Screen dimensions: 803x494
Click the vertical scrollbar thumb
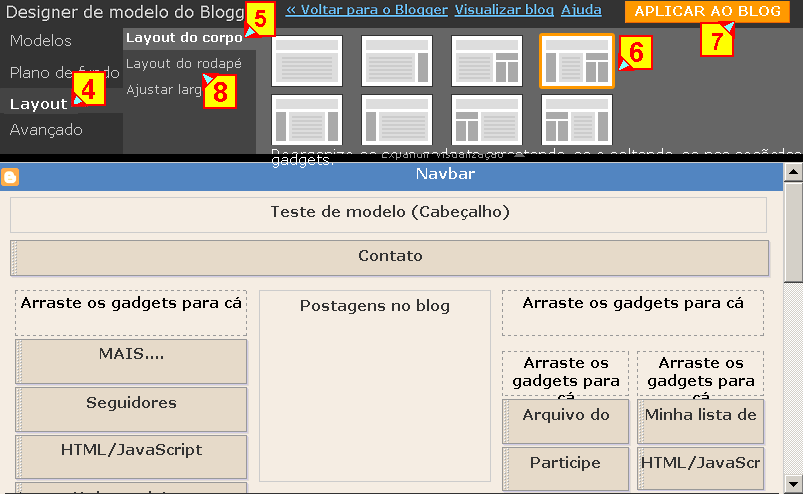tap(793, 231)
